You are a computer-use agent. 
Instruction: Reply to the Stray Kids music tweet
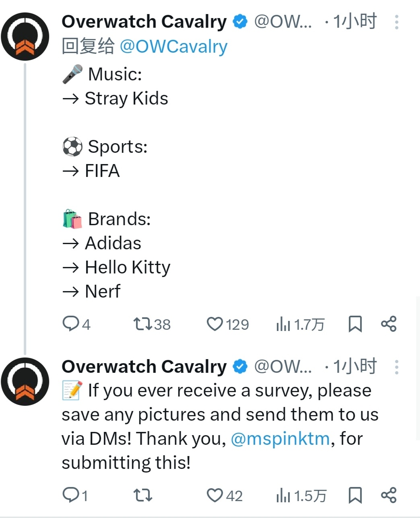pyautogui.click(x=71, y=324)
